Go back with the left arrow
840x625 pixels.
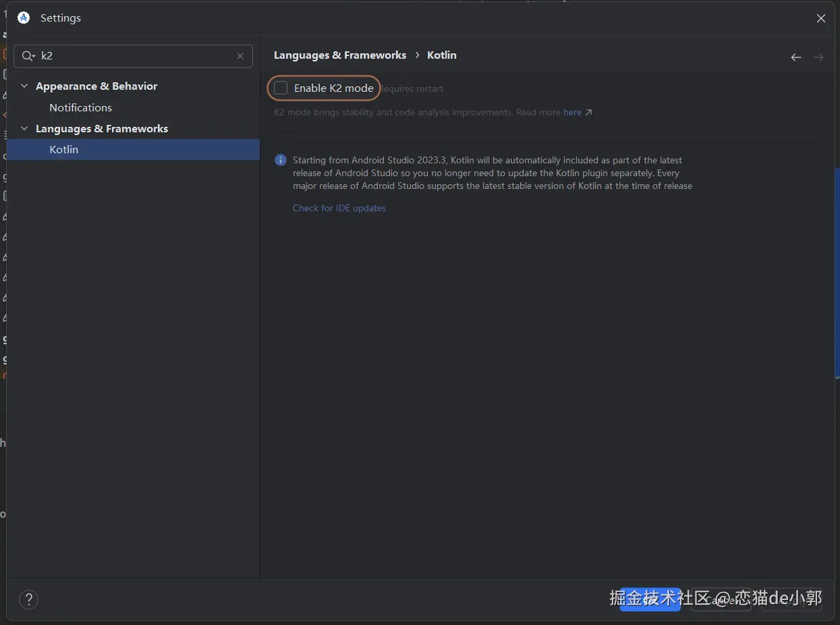(x=796, y=57)
